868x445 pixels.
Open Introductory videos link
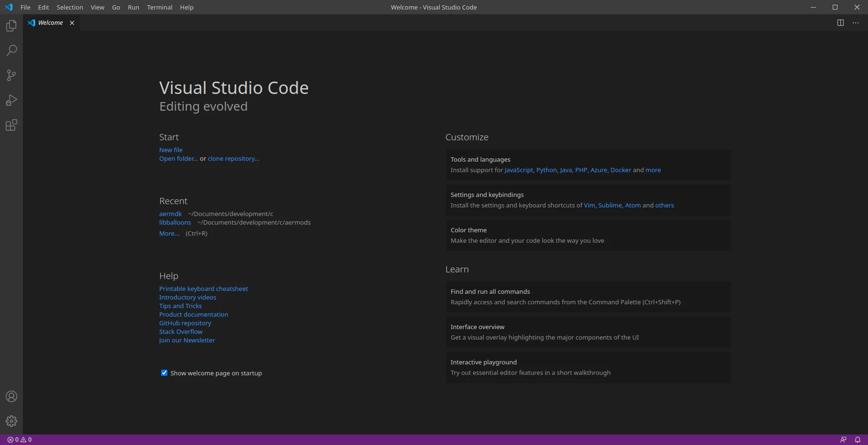(187, 297)
